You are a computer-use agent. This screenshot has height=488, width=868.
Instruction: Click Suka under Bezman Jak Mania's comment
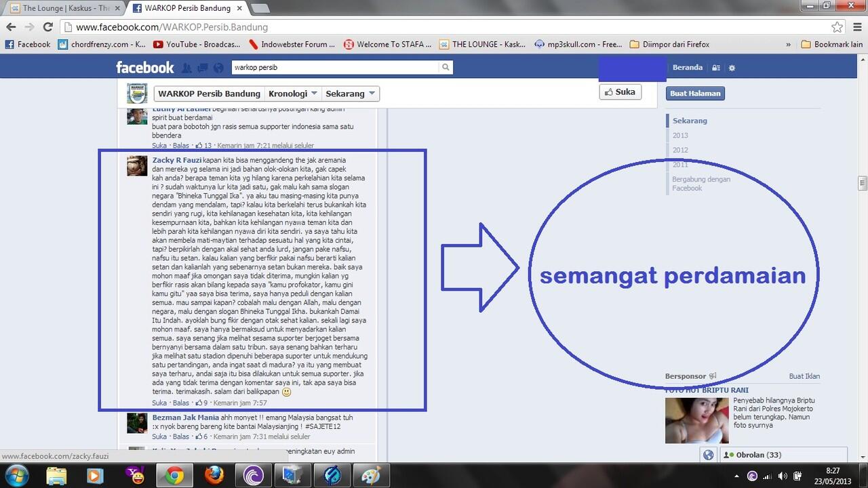(x=159, y=436)
